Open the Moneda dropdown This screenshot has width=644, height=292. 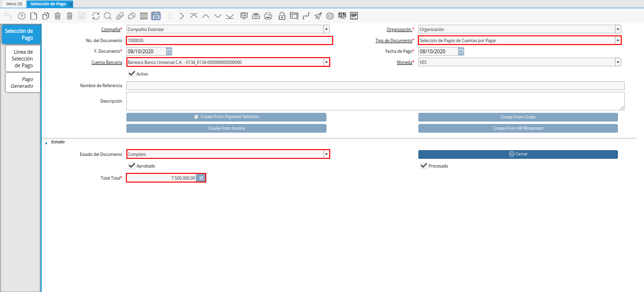point(618,62)
